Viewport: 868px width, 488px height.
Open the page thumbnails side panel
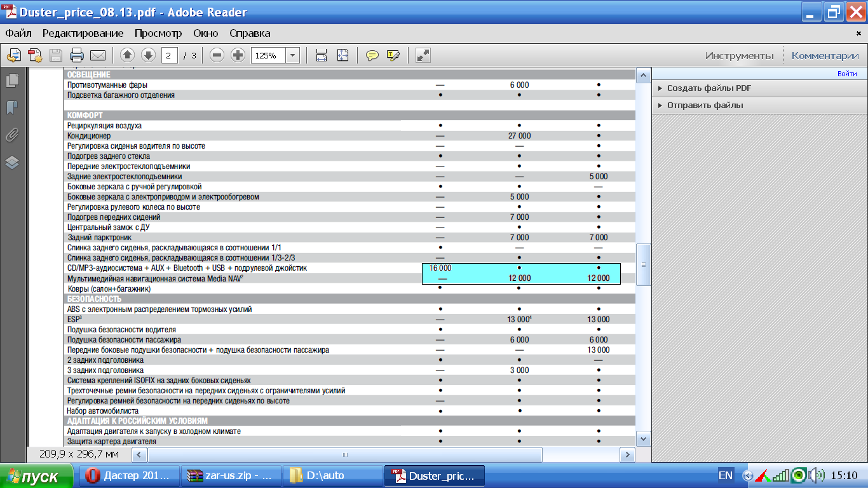coord(12,80)
